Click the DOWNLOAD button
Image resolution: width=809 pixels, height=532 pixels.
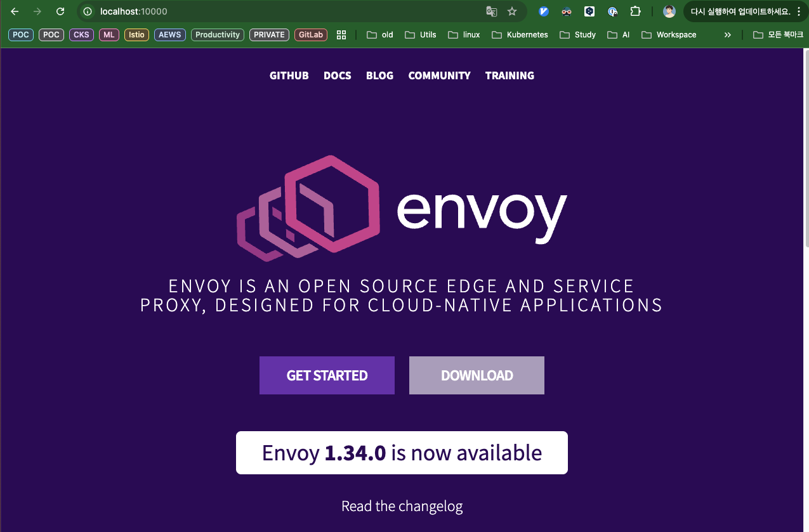tap(477, 375)
